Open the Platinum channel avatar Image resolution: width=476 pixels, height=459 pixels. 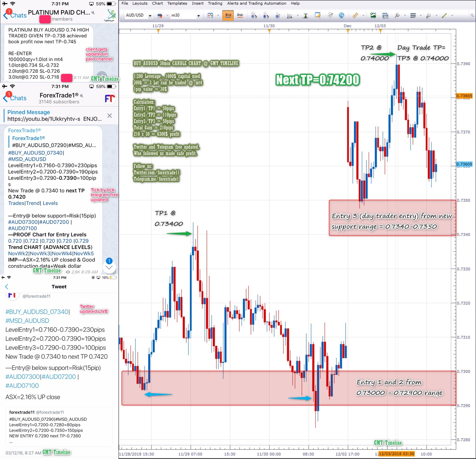pos(110,15)
